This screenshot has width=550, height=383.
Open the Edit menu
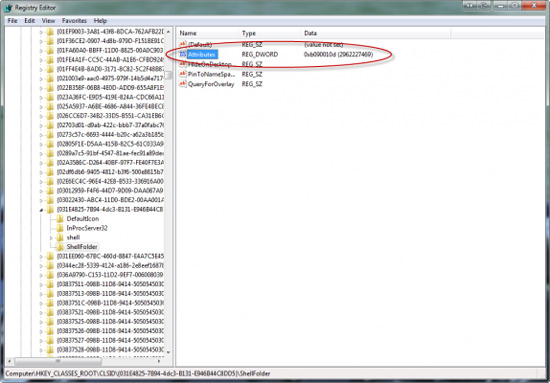[29, 21]
